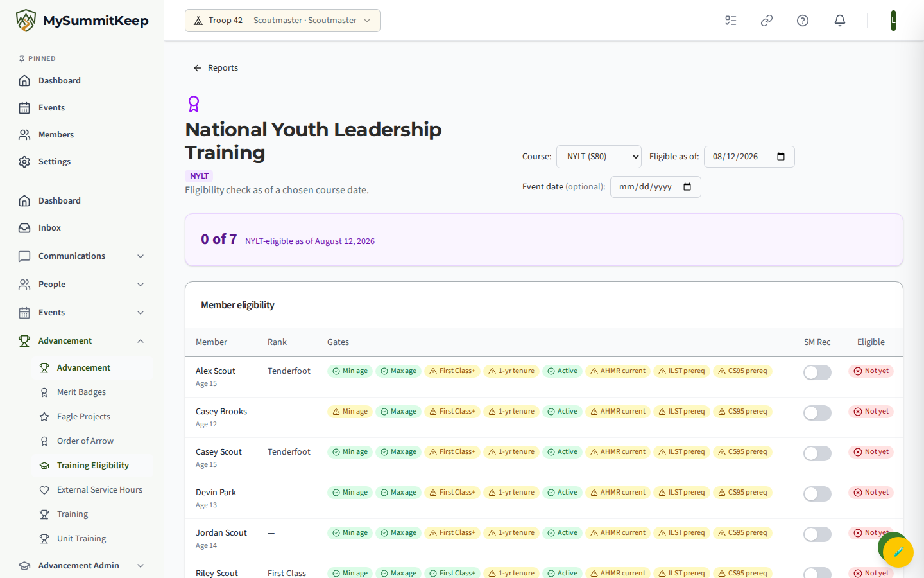This screenshot has height=578, width=924.
Task: Click the purple award ribbon icon above title
Action: point(194,104)
